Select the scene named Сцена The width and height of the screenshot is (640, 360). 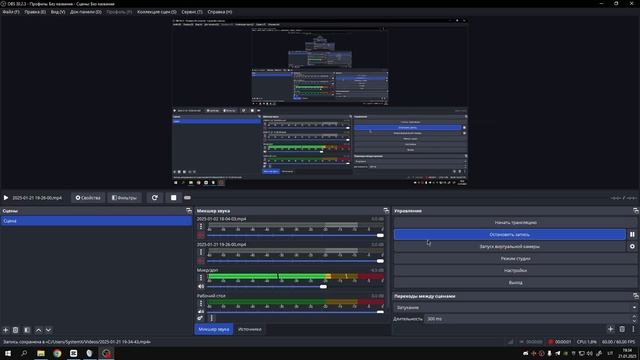click(x=96, y=221)
